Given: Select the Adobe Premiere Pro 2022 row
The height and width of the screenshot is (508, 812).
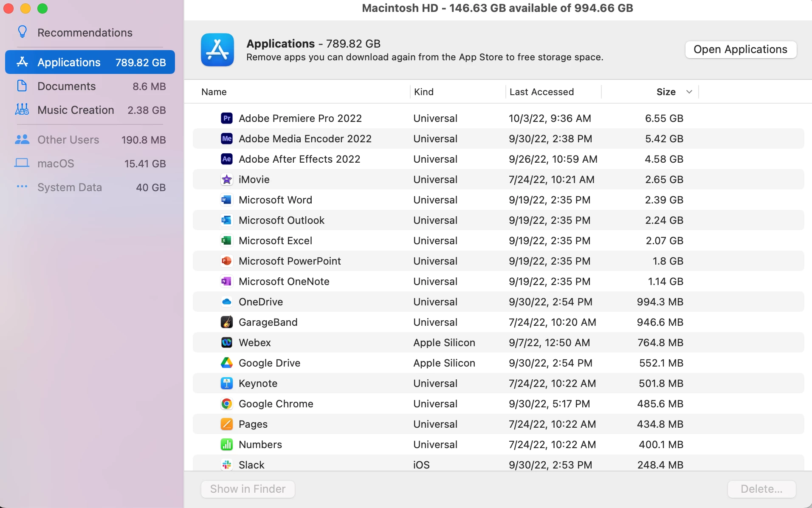Looking at the screenshot, I should coord(499,118).
